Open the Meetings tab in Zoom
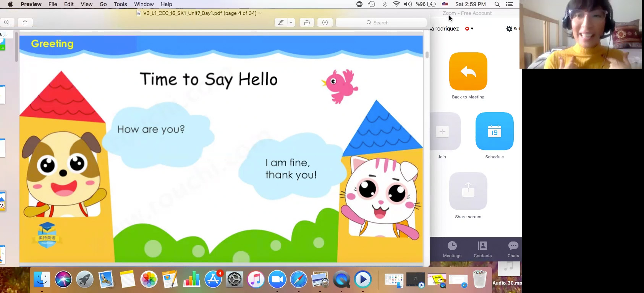The width and height of the screenshot is (644, 293). point(452,250)
